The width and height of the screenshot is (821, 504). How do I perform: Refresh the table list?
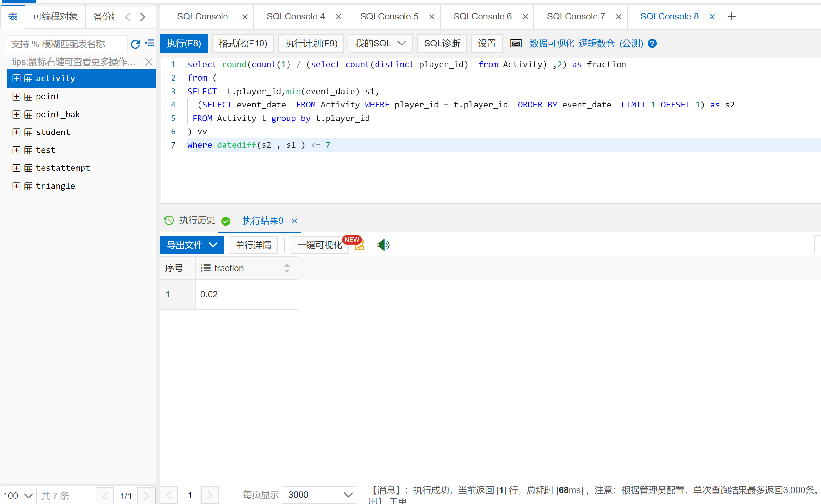[135, 44]
